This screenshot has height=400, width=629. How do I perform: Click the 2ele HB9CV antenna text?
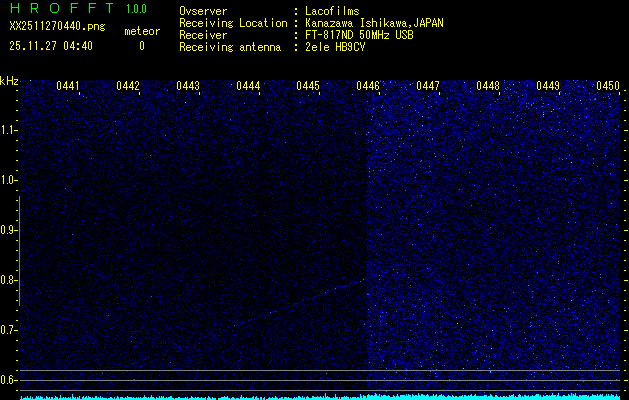point(335,47)
